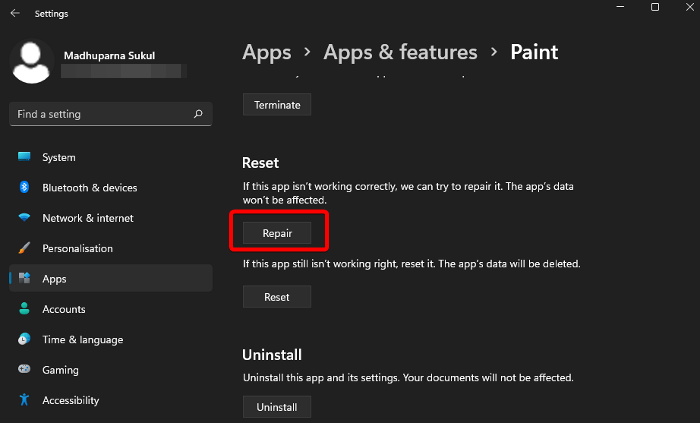Image resolution: width=700 pixels, height=423 pixels.
Task: Go back using the back arrow
Action: point(14,13)
